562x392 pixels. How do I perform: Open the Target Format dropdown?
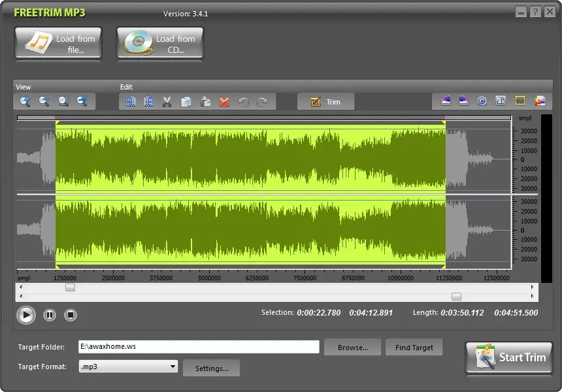tap(128, 367)
